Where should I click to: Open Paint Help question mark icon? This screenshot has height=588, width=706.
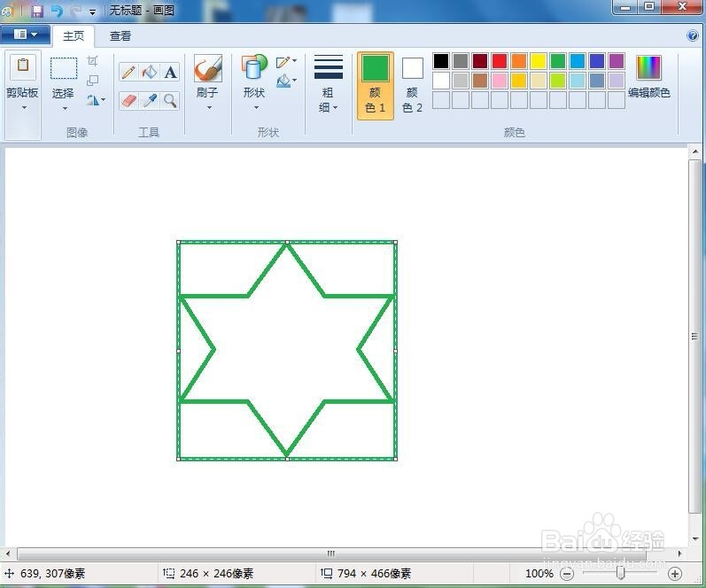pos(693,35)
